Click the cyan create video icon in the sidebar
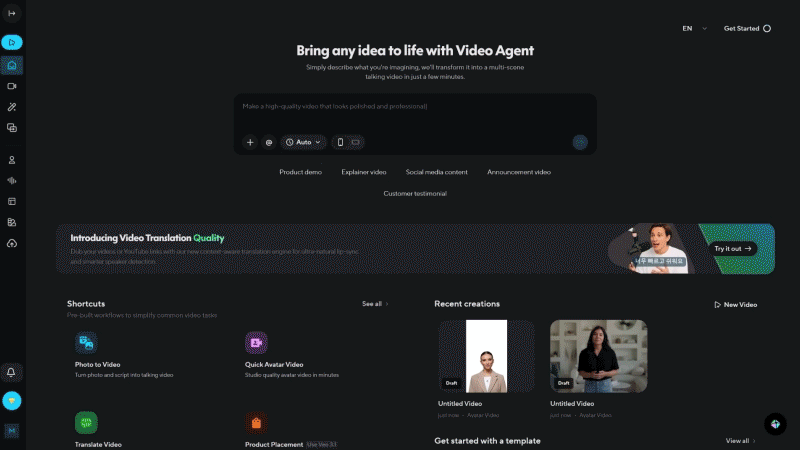The height and width of the screenshot is (450, 800). tap(12, 42)
